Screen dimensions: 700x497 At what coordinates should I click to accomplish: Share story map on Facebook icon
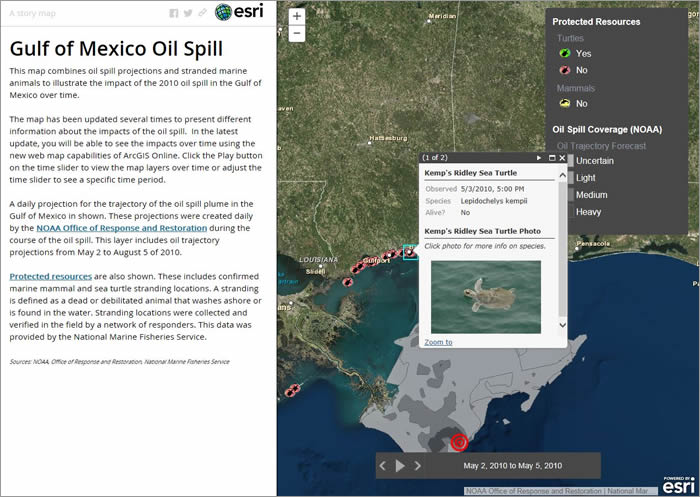click(x=174, y=13)
